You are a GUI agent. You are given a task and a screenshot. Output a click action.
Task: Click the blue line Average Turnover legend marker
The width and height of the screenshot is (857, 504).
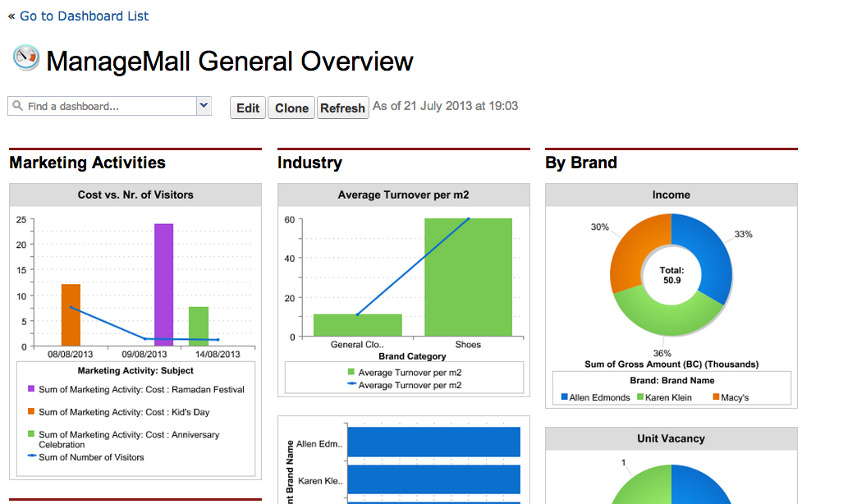pos(352,384)
